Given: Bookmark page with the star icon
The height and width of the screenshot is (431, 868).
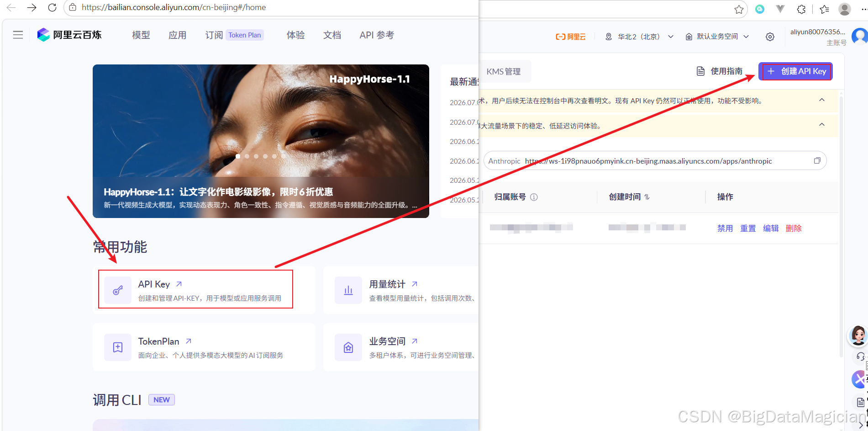Looking at the screenshot, I should coord(739,9).
